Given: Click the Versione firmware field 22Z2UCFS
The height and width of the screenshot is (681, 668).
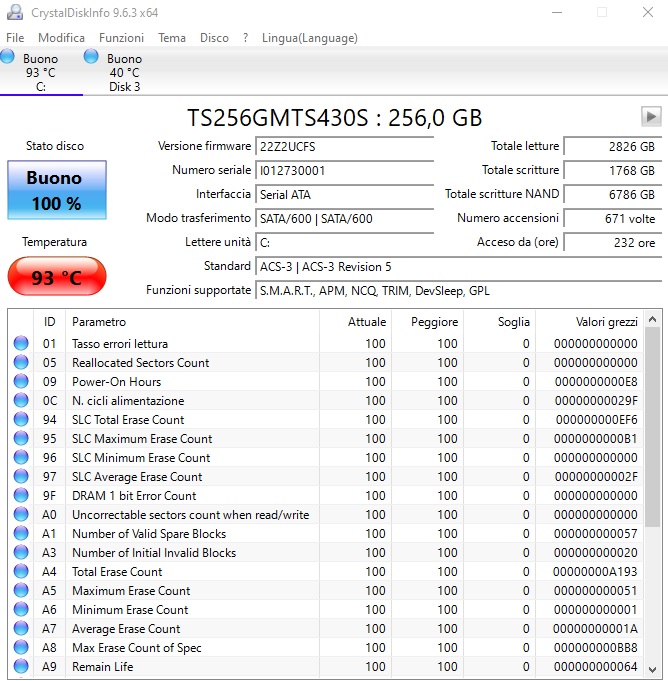Looking at the screenshot, I should click(x=345, y=146).
